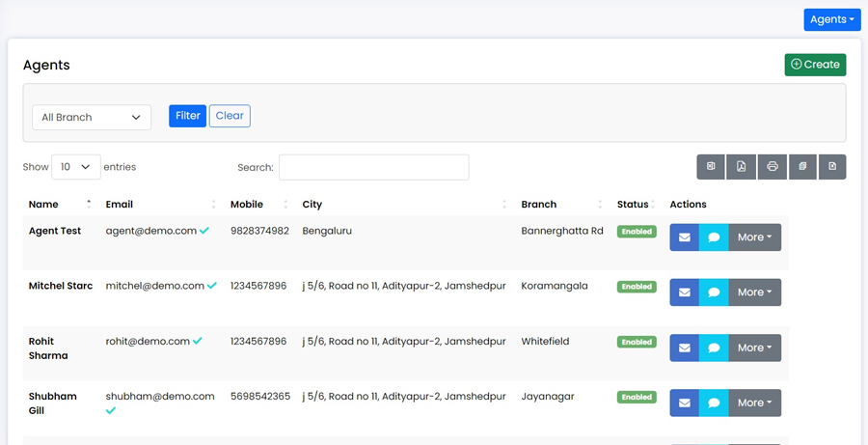
Task: Click email shubham@demo.com
Action: [160, 396]
